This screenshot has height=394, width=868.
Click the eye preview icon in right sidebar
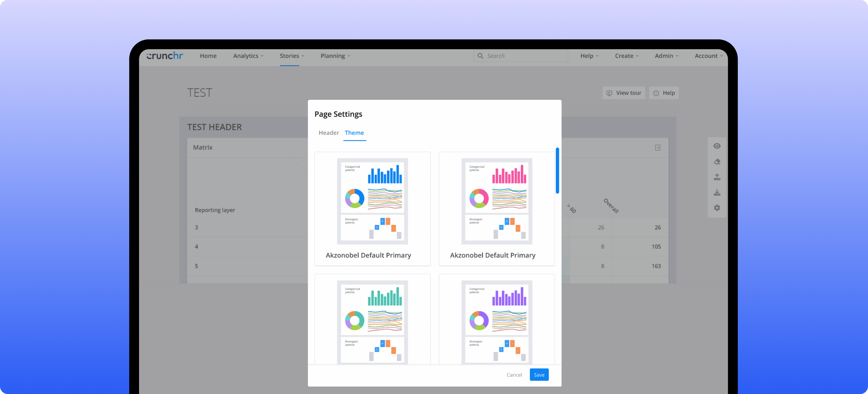coord(717,146)
